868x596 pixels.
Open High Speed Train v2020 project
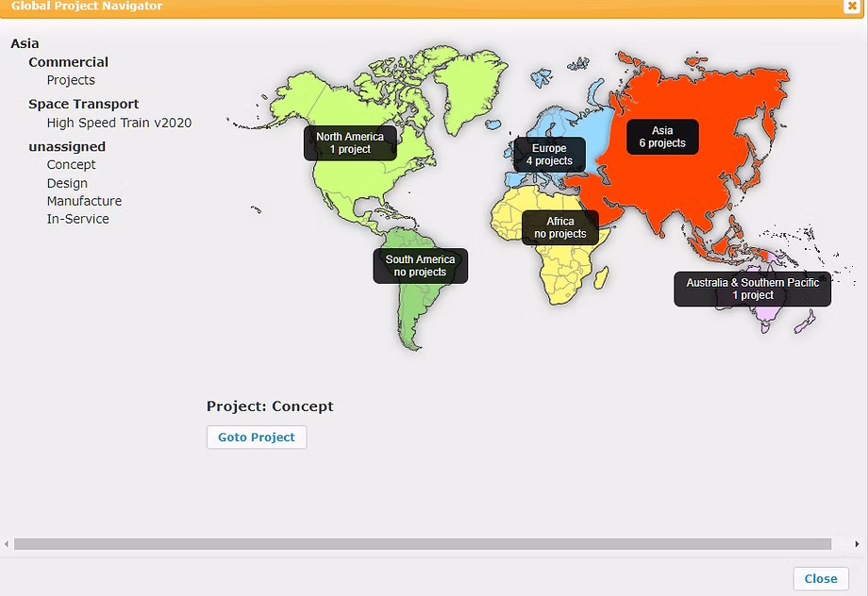click(x=119, y=123)
